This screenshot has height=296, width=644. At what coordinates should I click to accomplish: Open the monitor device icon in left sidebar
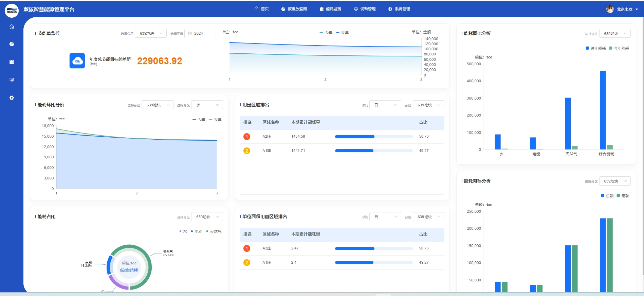coord(12,80)
